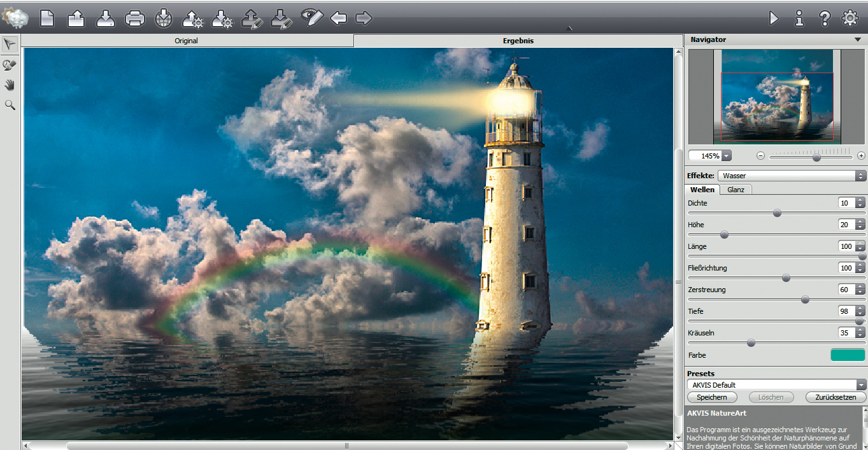
Task: Switch to the Original image tab
Action: (x=187, y=41)
